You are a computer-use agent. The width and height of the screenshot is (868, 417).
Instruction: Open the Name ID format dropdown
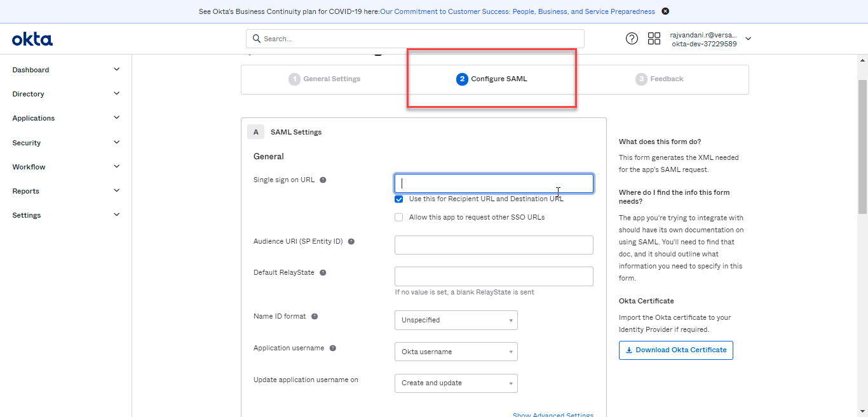pos(456,320)
